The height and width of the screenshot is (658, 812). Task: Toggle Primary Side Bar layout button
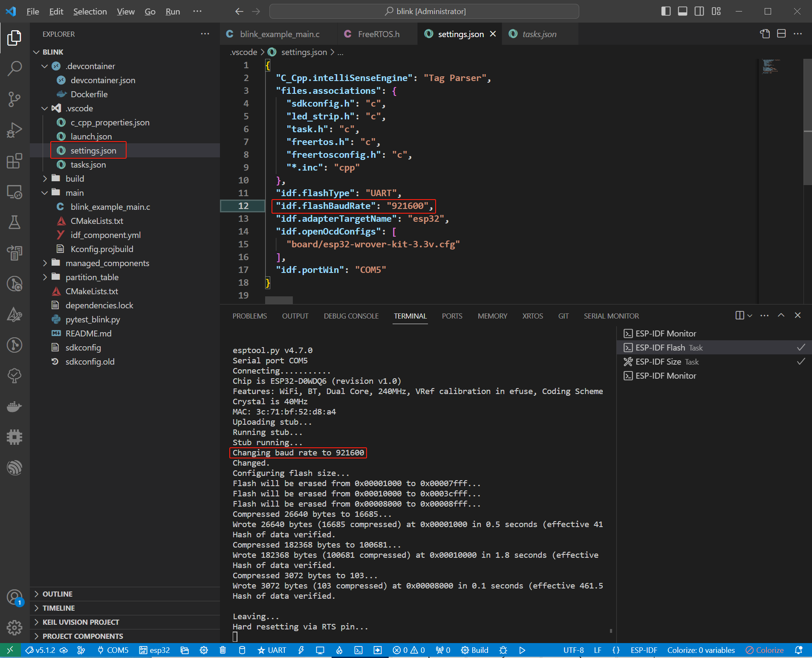point(666,11)
